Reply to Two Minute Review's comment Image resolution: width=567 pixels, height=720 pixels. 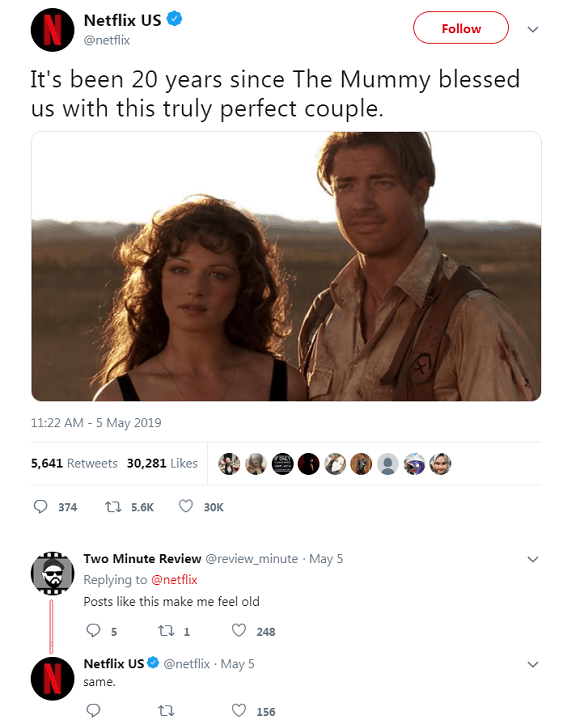point(93,630)
